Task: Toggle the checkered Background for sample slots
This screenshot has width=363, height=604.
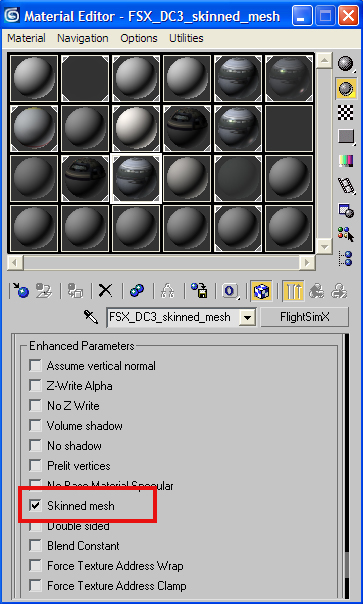Action: [x=346, y=112]
